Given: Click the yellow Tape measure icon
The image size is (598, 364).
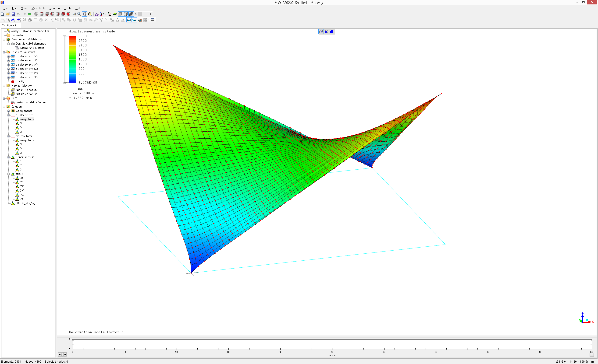Looking at the screenshot, I should 90,14.
